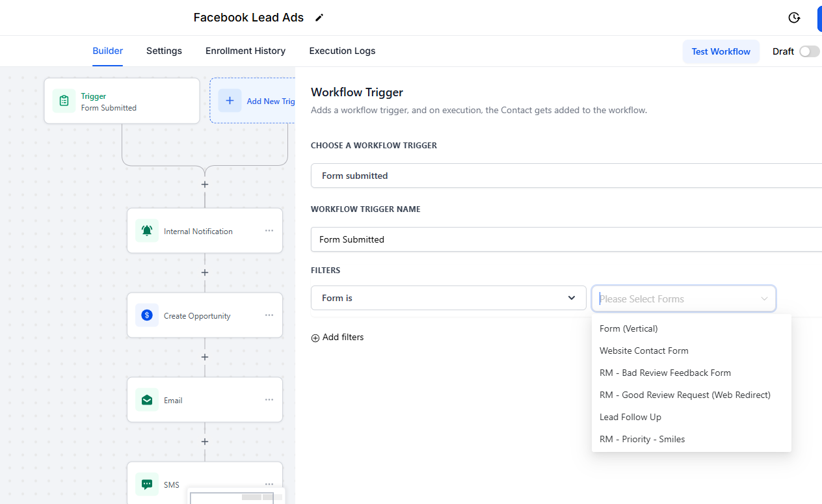This screenshot has width=822, height=504.
Task: Click the plus icon in Add New Trigger
Action: tap(230, 101)
